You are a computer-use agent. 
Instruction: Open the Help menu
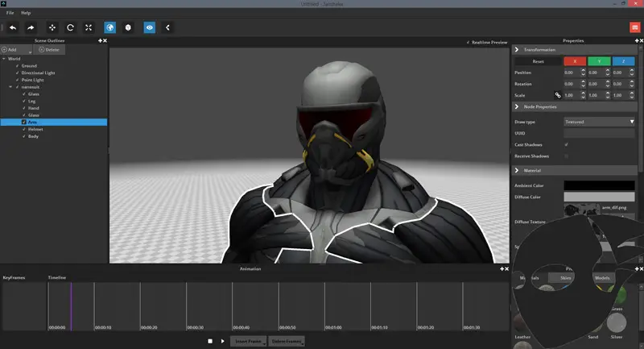(26, 13)
